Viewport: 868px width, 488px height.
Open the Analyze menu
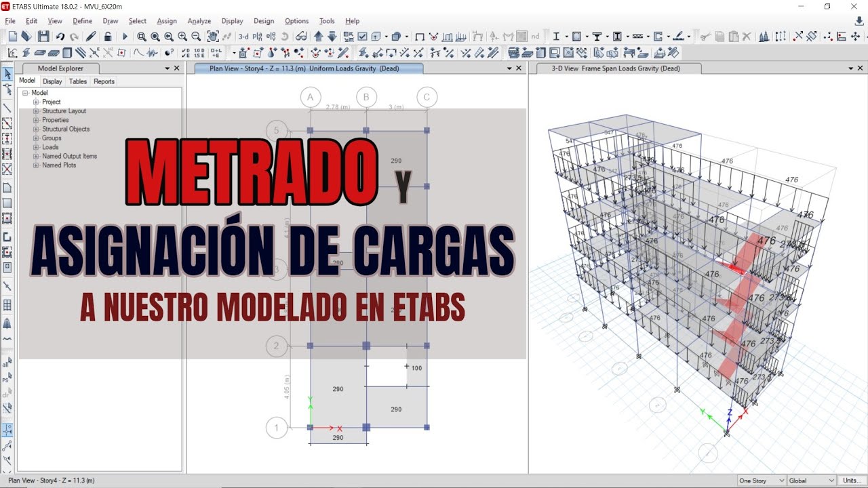pyautogui.click(x=199, y=21)
